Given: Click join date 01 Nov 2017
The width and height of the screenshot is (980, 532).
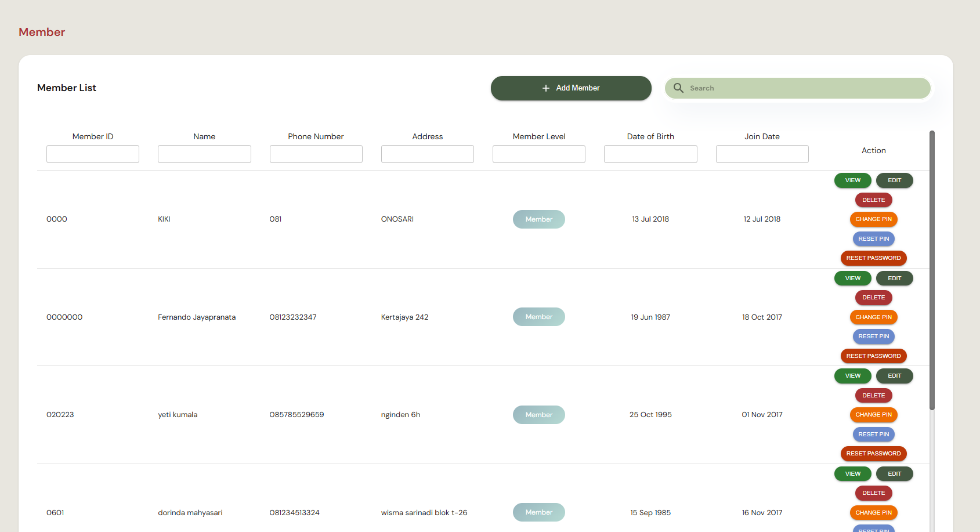Looking at the screenshot, I should (762, 415).
